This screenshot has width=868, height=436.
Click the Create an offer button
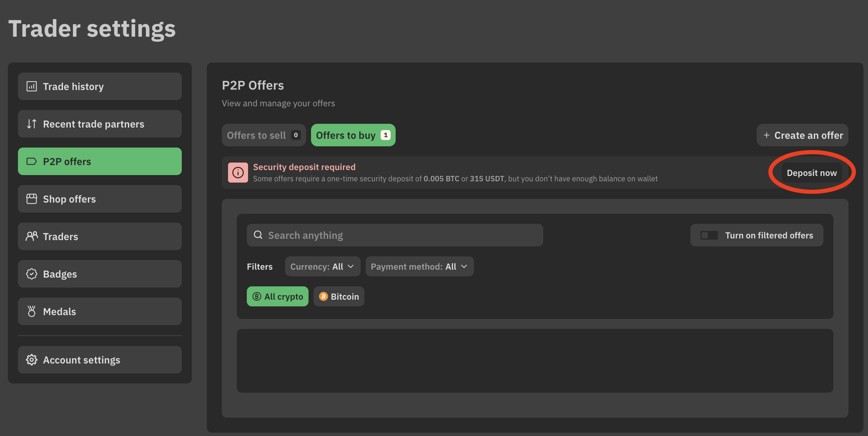coord(802,135)
